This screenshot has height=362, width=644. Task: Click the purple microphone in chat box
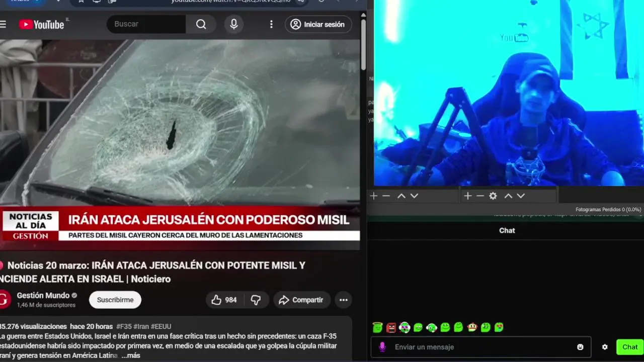tap(382, 347)
